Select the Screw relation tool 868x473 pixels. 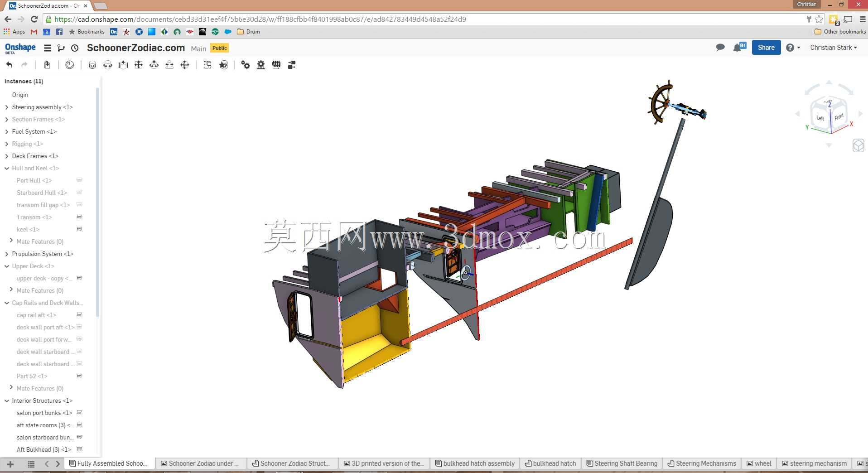click(276, 65)
